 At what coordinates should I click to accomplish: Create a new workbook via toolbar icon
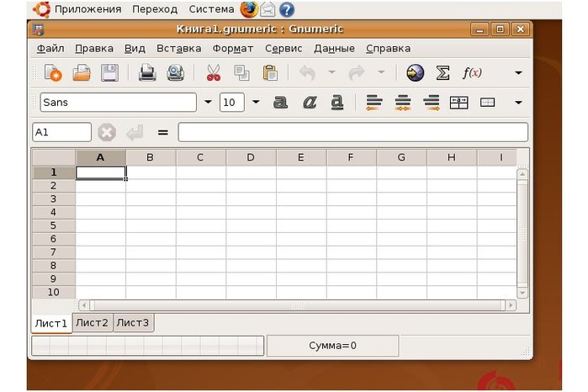[x=53, y=73]
